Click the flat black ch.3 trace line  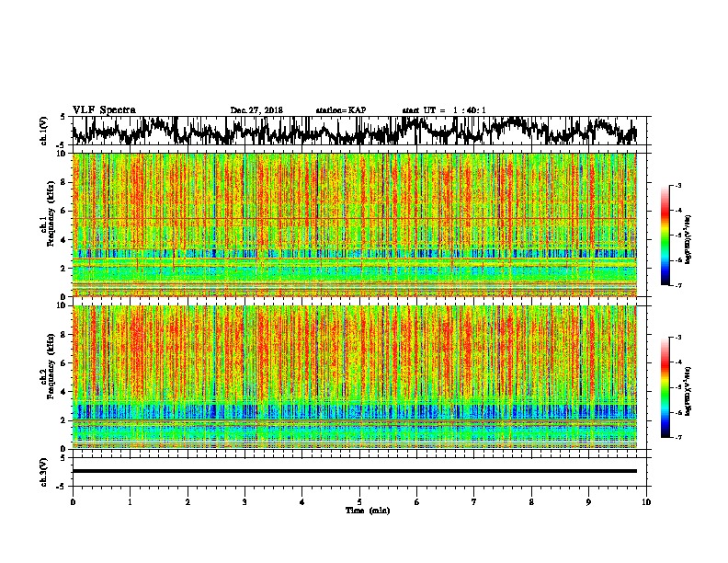coord(354,471)
